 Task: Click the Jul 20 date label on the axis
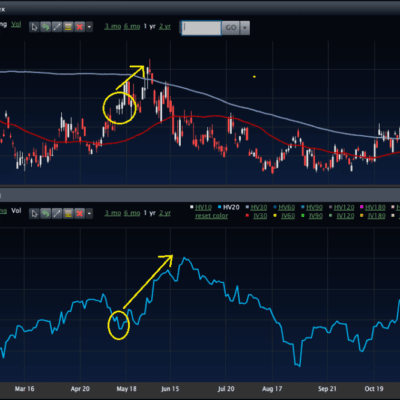click(x=226, y=389)
